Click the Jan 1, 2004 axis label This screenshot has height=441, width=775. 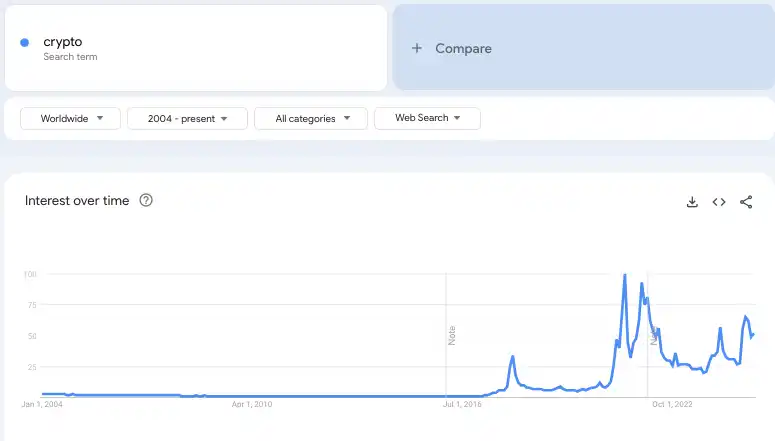(42, 405)
